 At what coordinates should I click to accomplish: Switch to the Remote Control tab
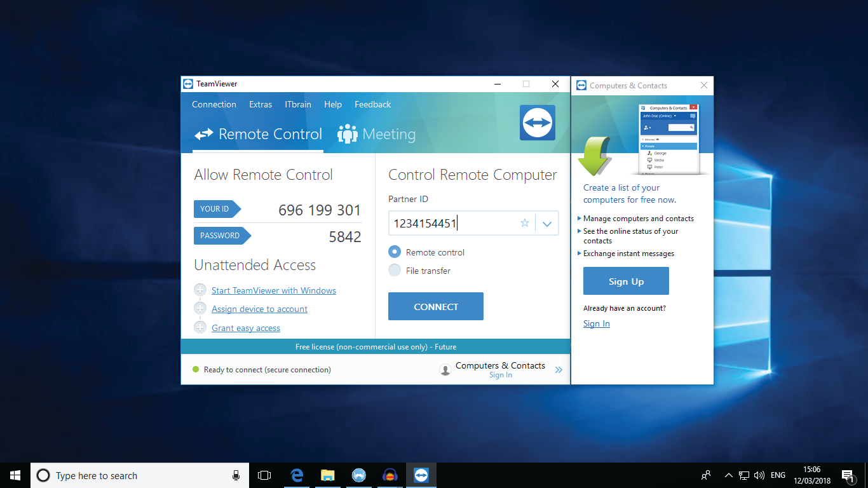(x=259, y=134)
